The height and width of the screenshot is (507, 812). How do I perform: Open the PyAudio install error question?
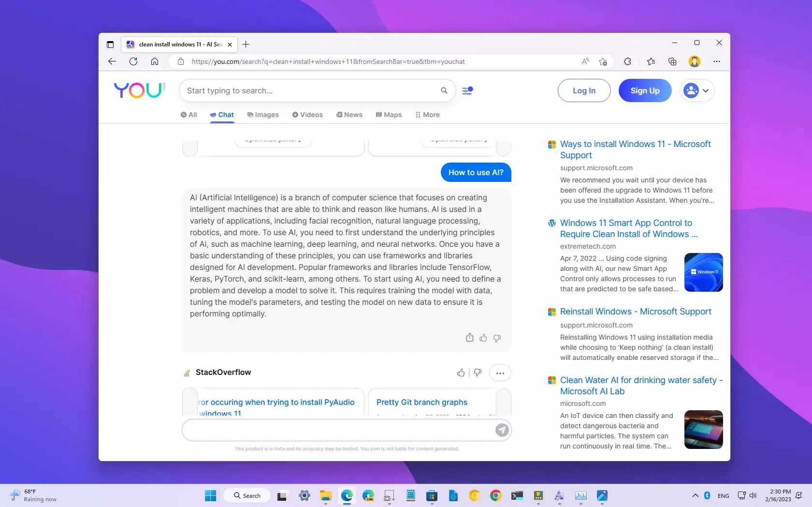276,407
